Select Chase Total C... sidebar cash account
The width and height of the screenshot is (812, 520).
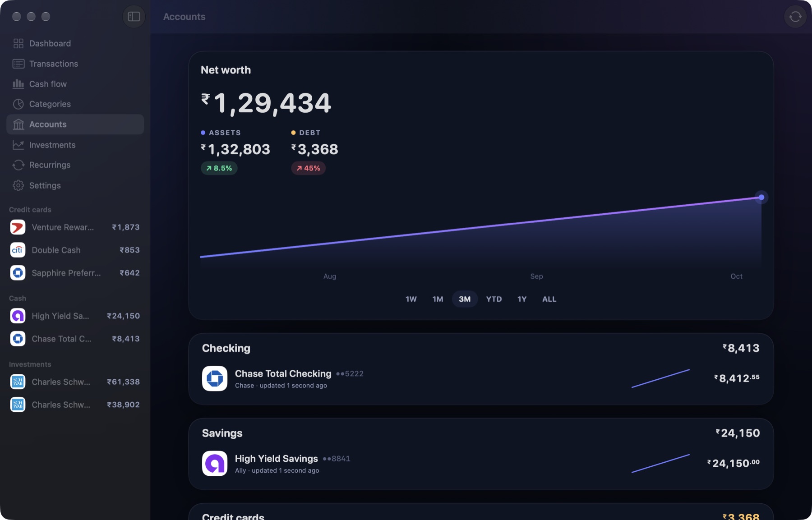(75, 339)
